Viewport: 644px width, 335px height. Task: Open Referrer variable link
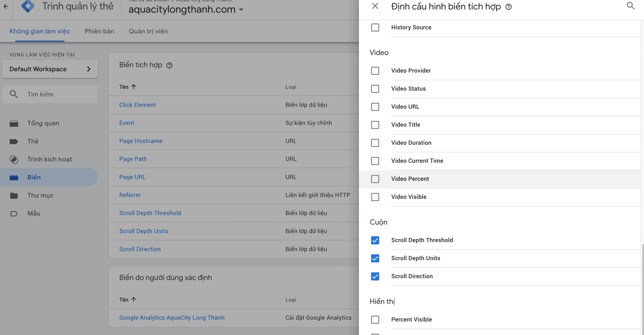(130, 195)
